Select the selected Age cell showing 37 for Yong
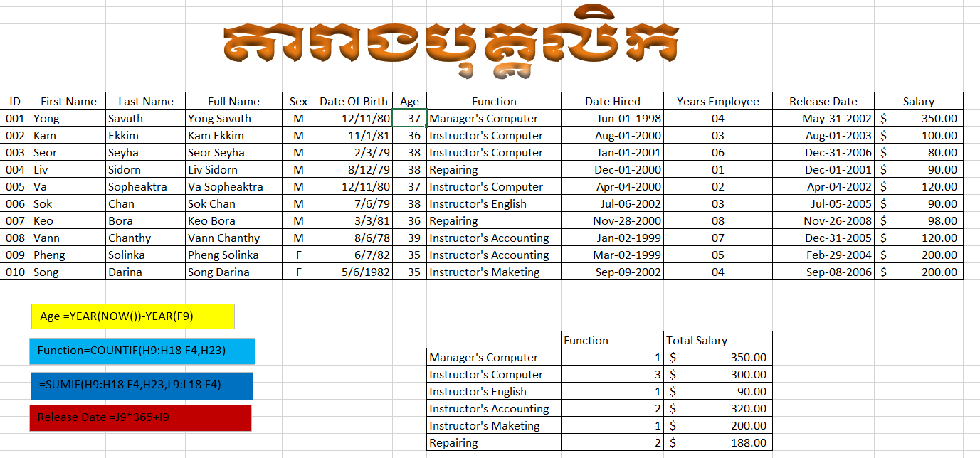Viewport: 980px width, 458px height. [x=409, y=118]
